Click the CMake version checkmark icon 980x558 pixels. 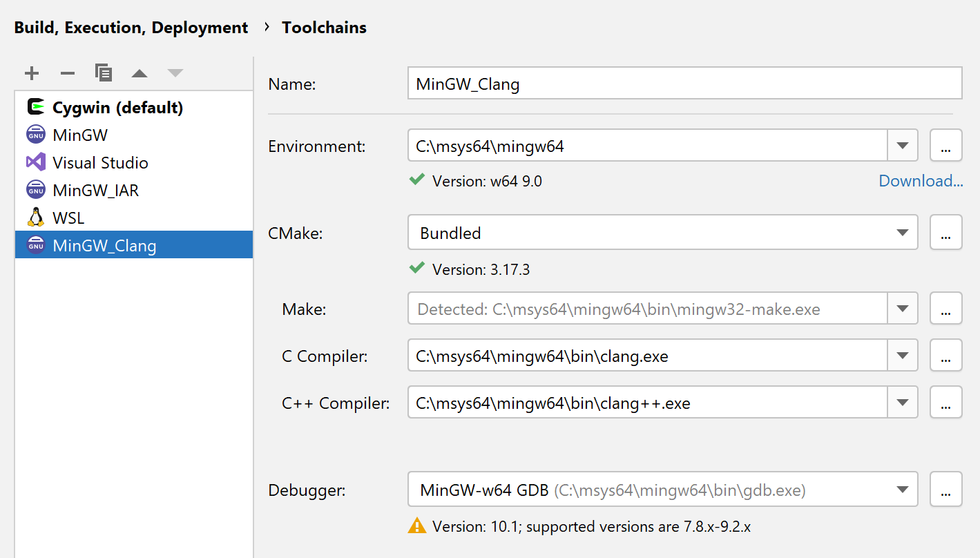(416, 267)
